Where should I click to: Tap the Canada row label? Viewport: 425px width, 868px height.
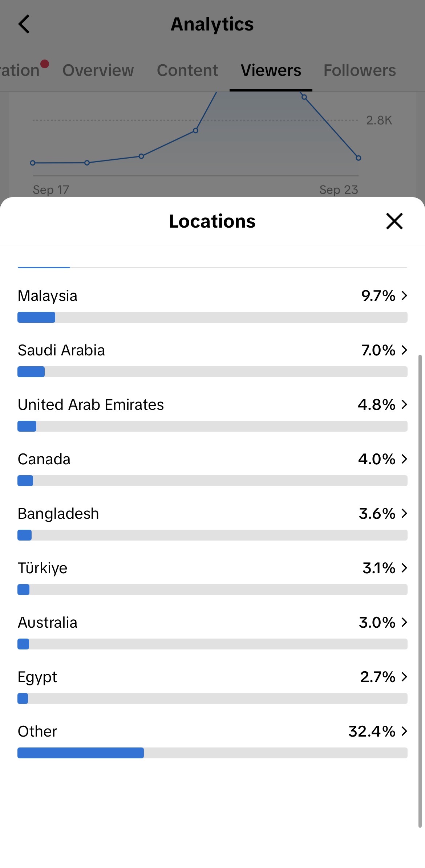44,459
